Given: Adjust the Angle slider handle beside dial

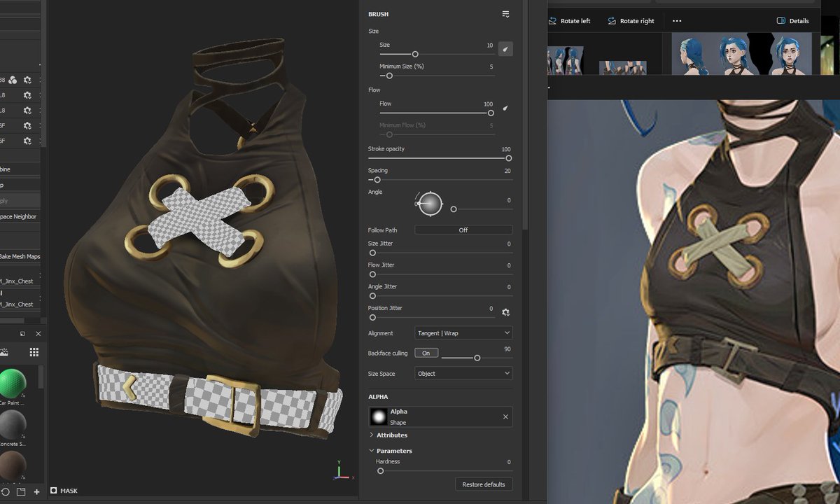Looking at the screenshot, I should pyautogui.click(x=454, y=209).
